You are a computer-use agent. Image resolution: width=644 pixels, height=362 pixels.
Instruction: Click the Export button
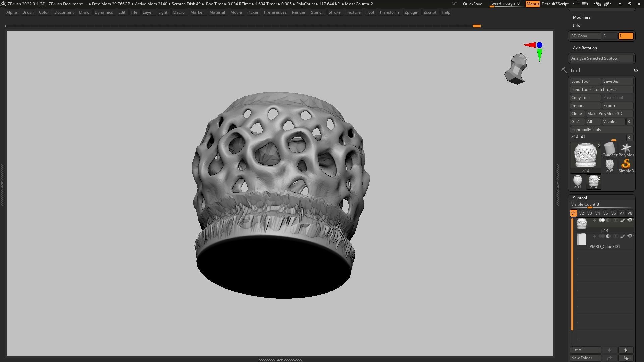618,106
